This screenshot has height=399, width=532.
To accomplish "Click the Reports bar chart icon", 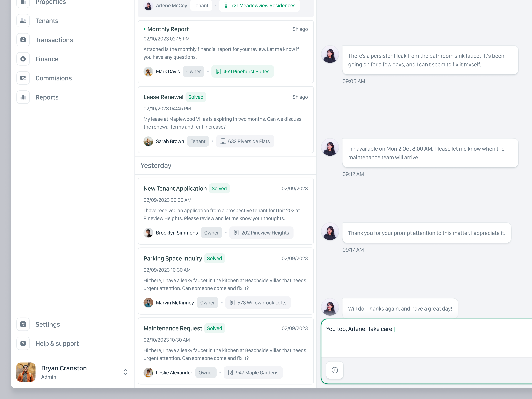I will [23, 97].
